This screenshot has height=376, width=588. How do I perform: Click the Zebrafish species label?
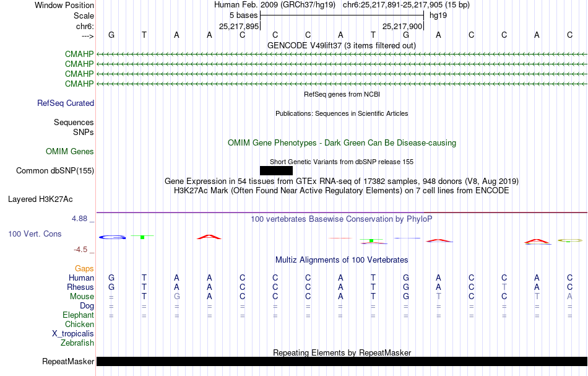tap(77, 343)
